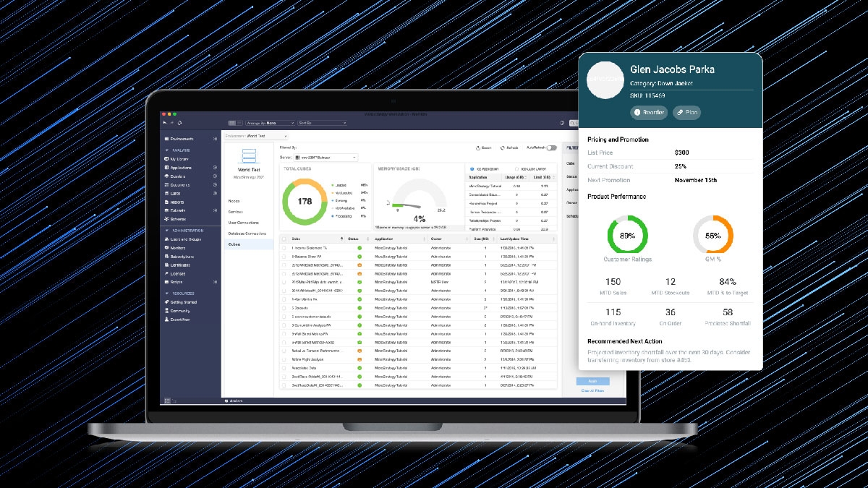Click the Refresh icon above the charts
The height and width of the screenshot is (488, 868).
tap(501, 147)
